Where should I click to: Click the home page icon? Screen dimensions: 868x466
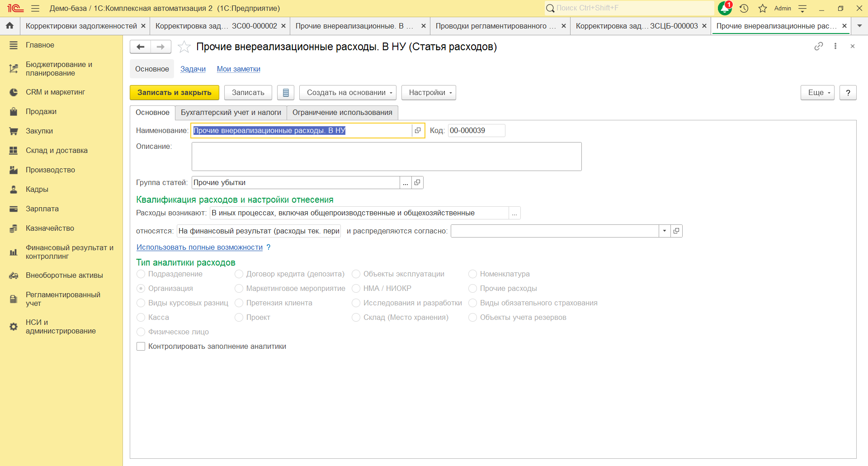tap(9, 26)
